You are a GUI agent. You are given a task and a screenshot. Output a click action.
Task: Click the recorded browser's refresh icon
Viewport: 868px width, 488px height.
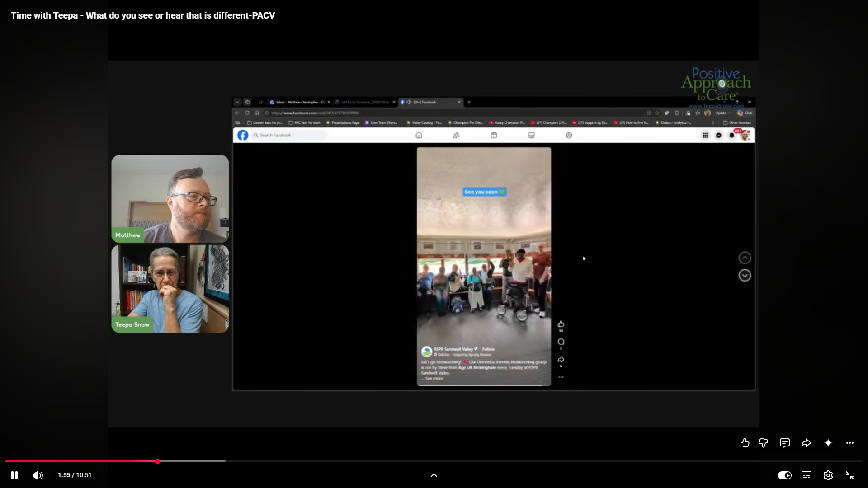coord(247,113)
